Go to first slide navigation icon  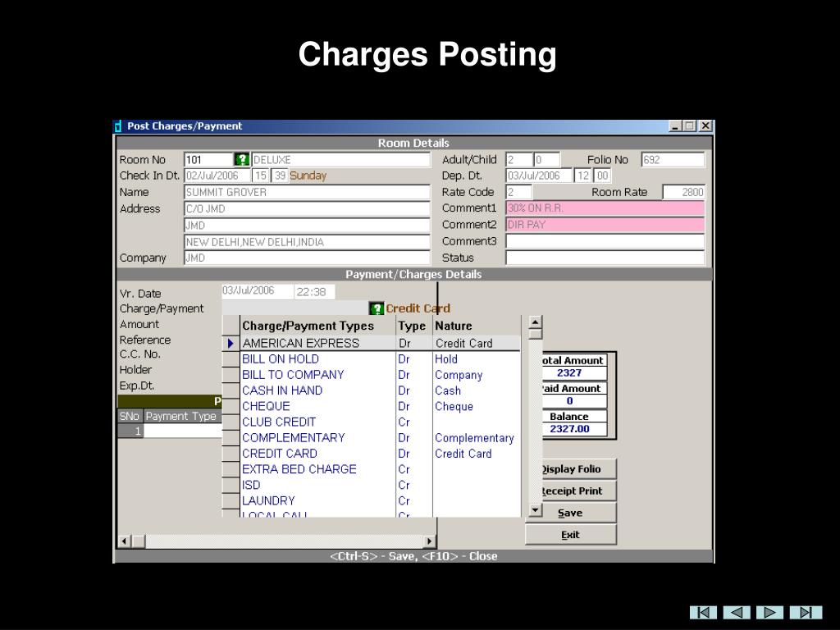(x=703, y=612)
